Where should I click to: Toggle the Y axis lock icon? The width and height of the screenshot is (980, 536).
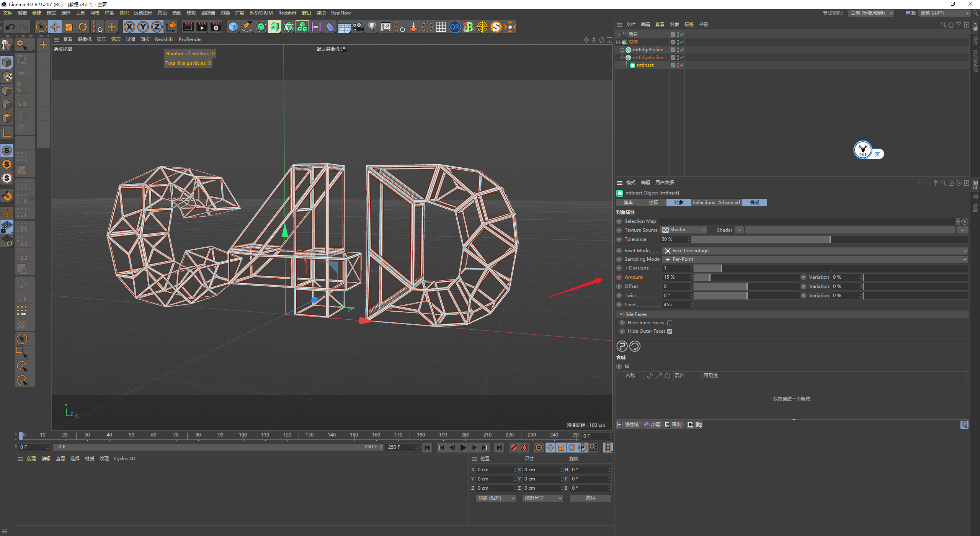point(143,27)
